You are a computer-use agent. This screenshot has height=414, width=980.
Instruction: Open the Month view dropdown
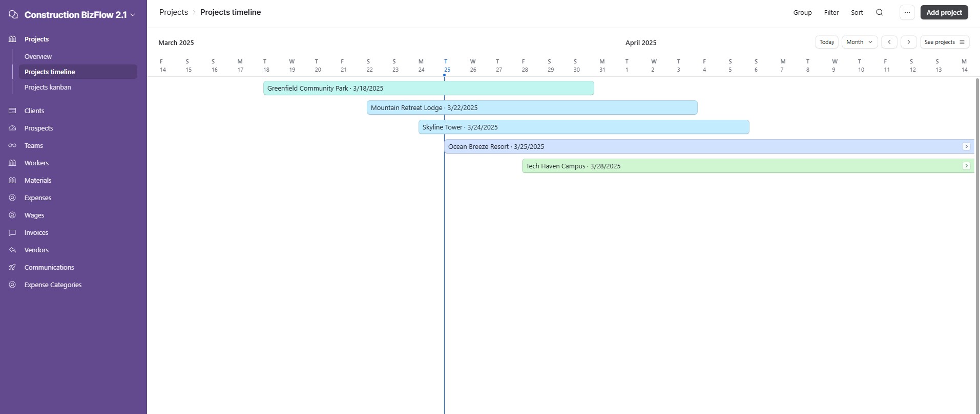[x=860, y=42]
